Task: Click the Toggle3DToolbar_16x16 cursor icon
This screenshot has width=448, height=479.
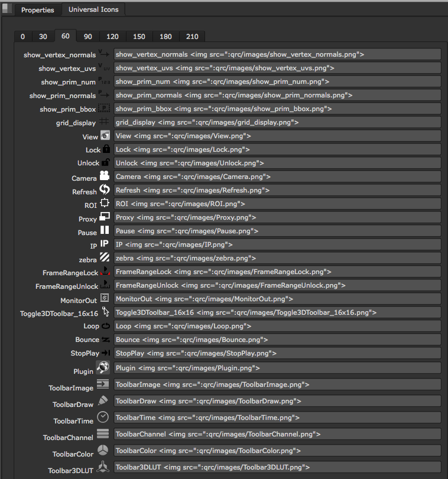Action: click(x=105, y=311)
